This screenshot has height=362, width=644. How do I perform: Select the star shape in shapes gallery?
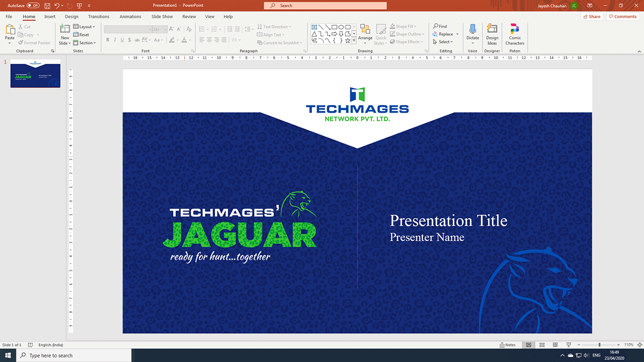coord(347,40)
